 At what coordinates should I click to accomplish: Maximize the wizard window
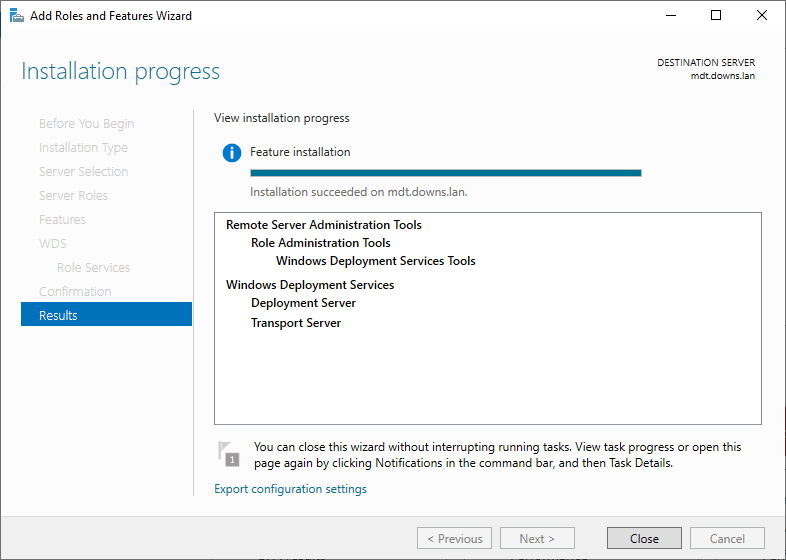[x=716, y=16]
